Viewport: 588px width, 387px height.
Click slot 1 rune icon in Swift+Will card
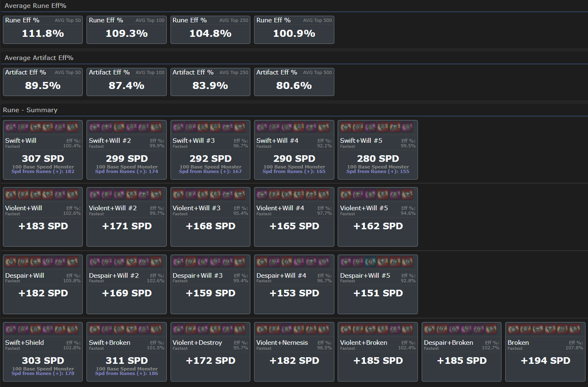coord(11,127)
